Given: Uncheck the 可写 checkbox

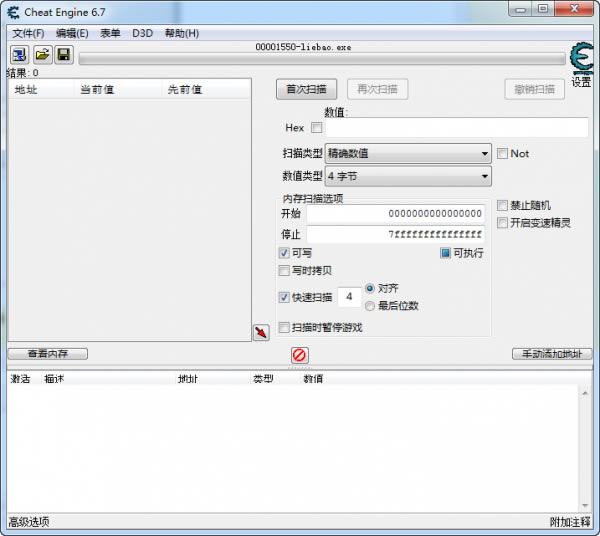Looking at the screenshot, I should [284, 253].
